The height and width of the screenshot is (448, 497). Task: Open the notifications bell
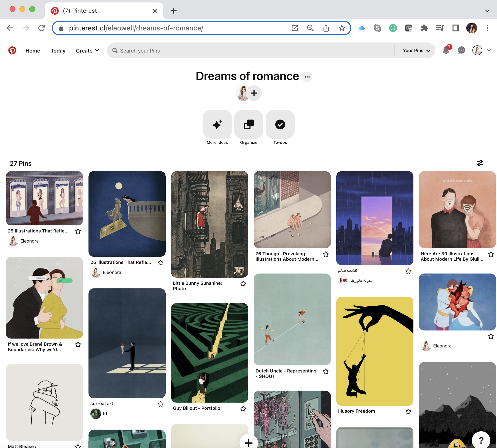pos(445,51)
